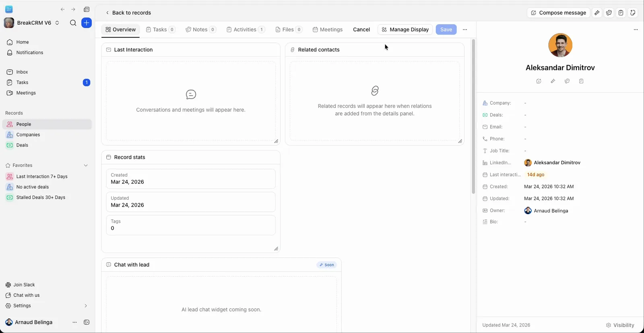Open the news panel icon beside navigation arrows
This screenshot has height=333, width=644.
[87, 9]
